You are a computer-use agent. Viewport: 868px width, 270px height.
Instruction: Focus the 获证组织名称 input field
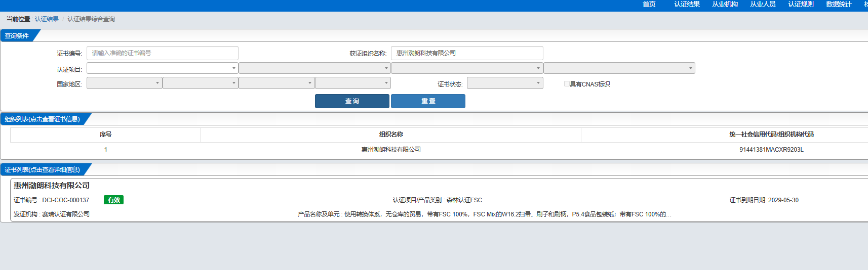click(x=467, y=53)
